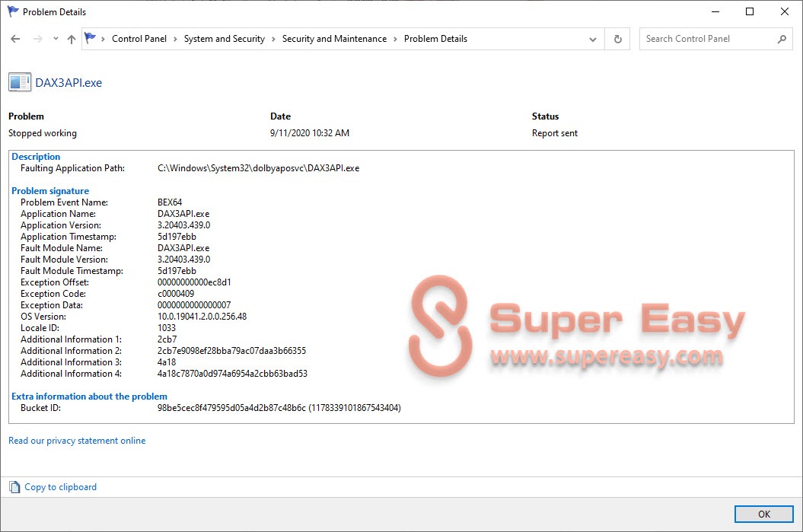Select the Stopped working problem text
The width and height of the screenshot is (803, 532).
[43, 133]
